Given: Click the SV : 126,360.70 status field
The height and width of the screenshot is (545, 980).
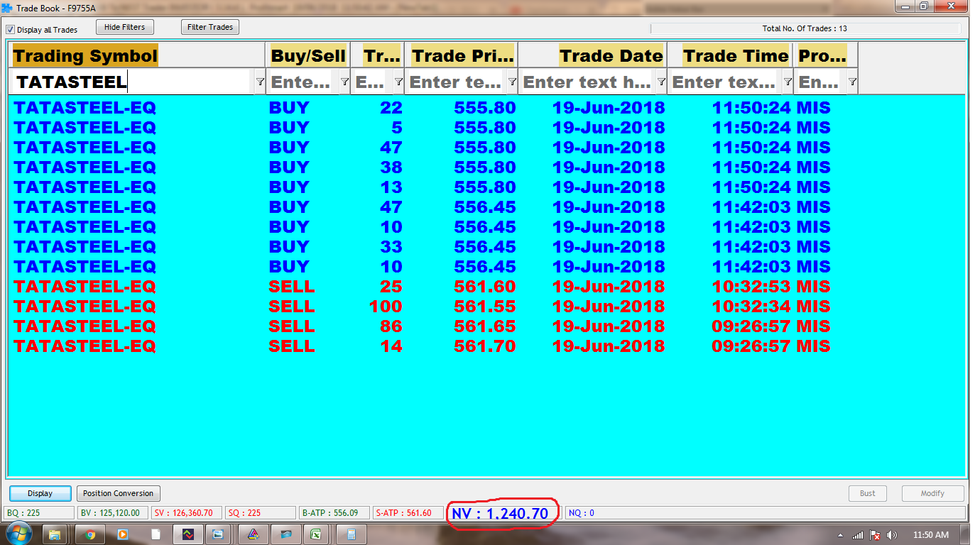Looking at the screenshot, I should coord(187,513).
